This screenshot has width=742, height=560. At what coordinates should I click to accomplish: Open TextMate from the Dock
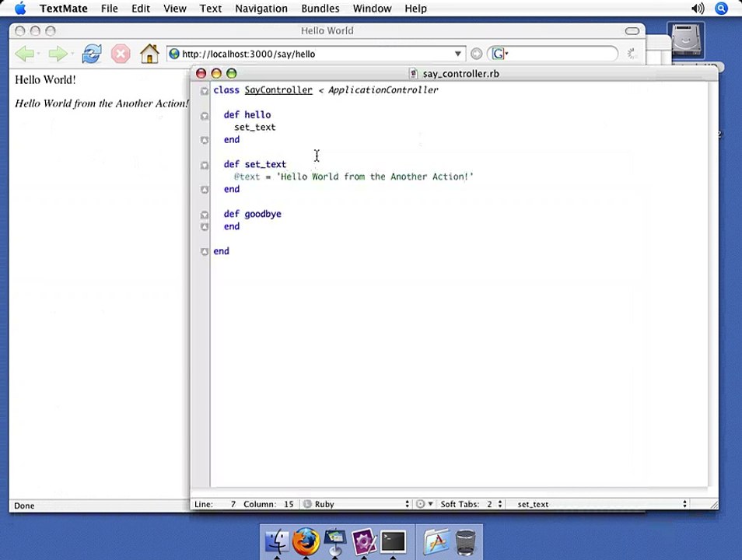pyautogui.click(x=364, y=541)
